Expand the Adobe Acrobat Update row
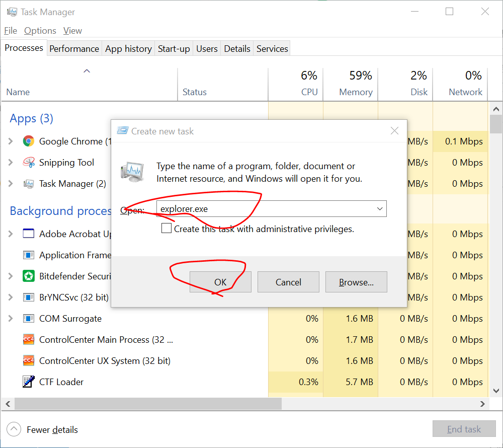 tap(11, 234)
